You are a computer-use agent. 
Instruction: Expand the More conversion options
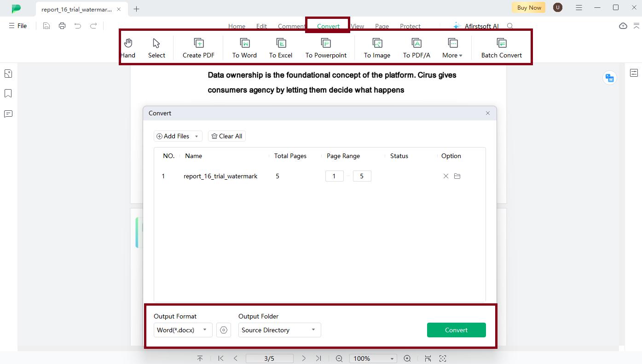point(452,48)
